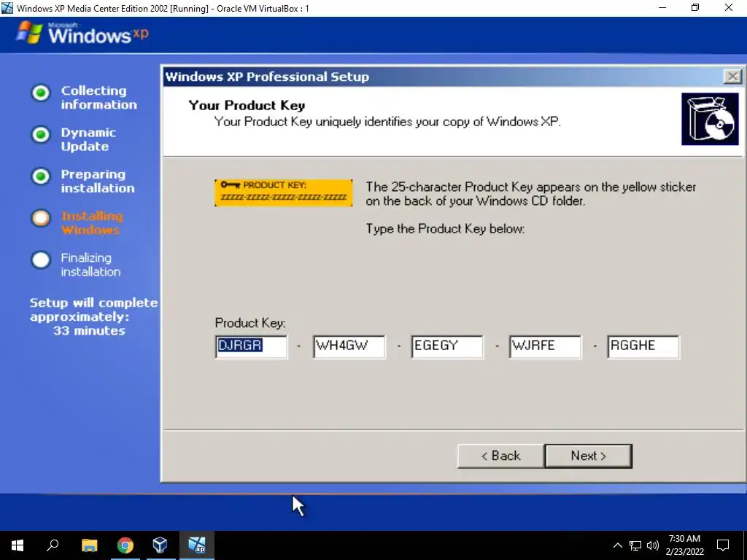Screen dimensions: 747x560
Task: Click 'Type the Product Key below:' text
Action: 445,229
